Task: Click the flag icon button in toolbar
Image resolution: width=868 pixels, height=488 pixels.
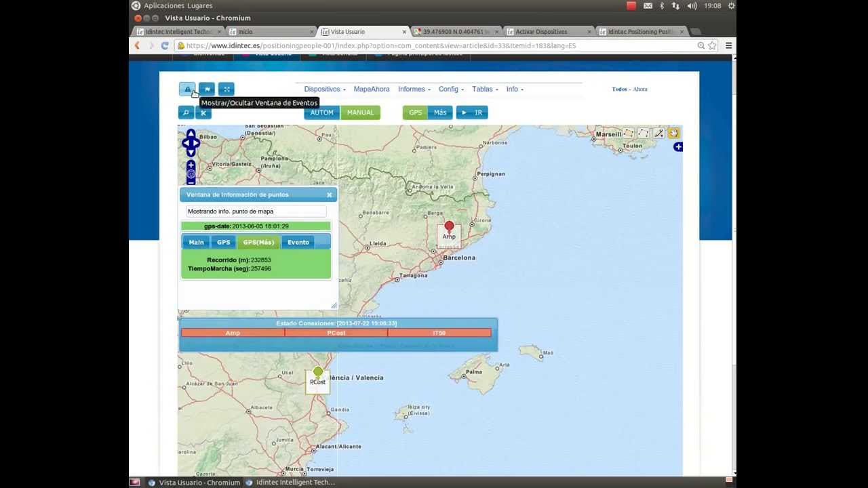Action: [207, 89]
